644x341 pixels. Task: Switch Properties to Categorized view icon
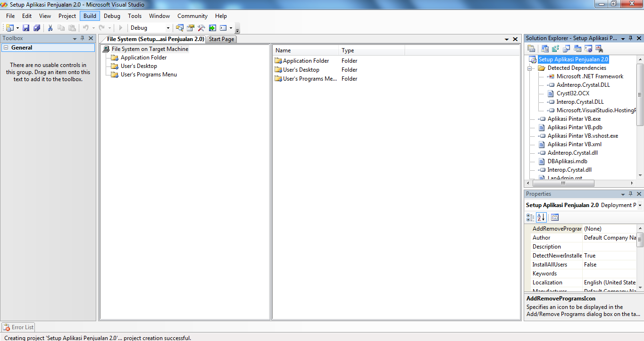tap(530, 217)
